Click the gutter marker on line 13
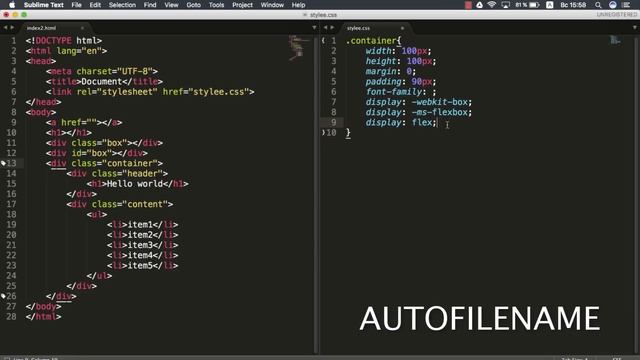 coord(3,163)
